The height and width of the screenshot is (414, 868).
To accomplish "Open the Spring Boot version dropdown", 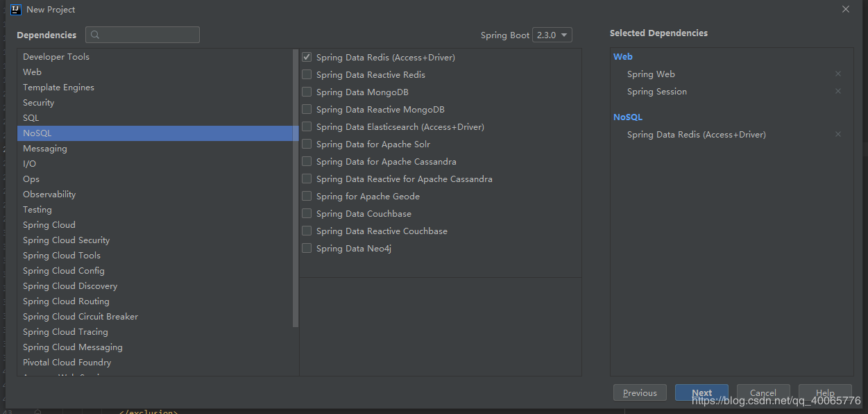I will (552, 35).
